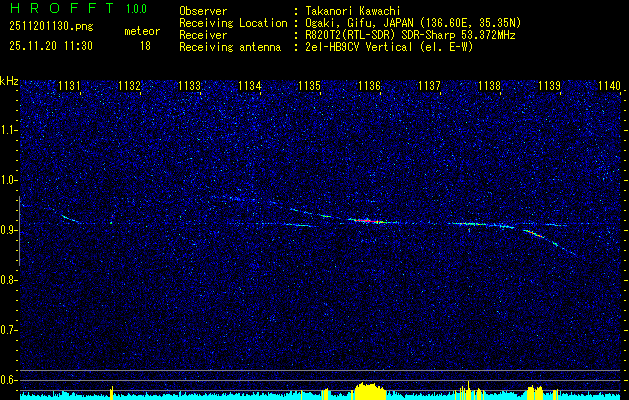Click the 'Receiving antenna' label
The image size is (629, 400).
(x=230, y=47)
